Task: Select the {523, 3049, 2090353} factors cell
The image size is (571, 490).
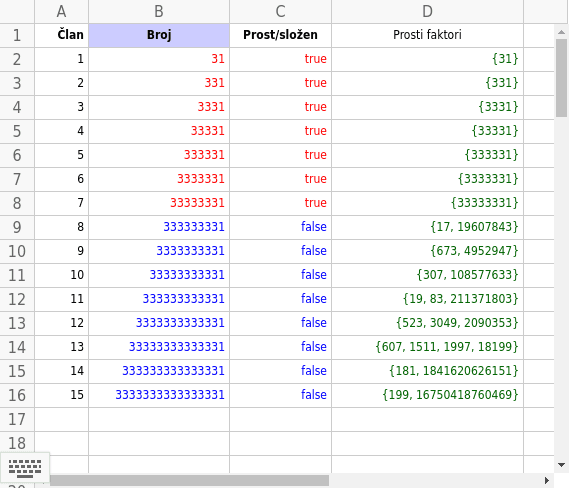Action: click(428, 324)
